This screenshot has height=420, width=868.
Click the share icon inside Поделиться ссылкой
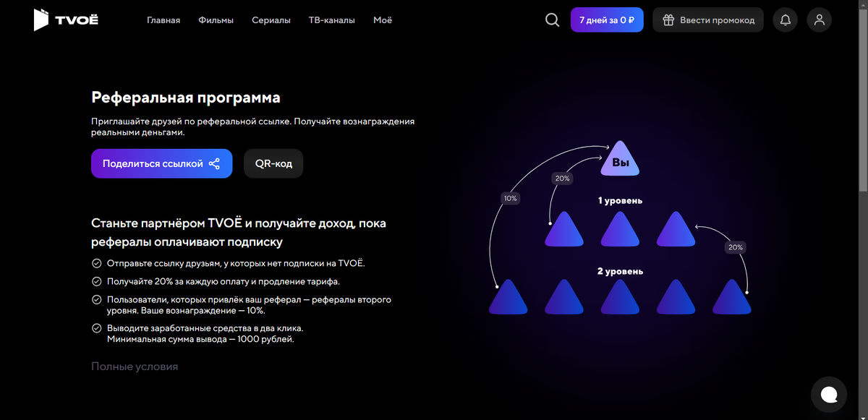tap(214, 163)
